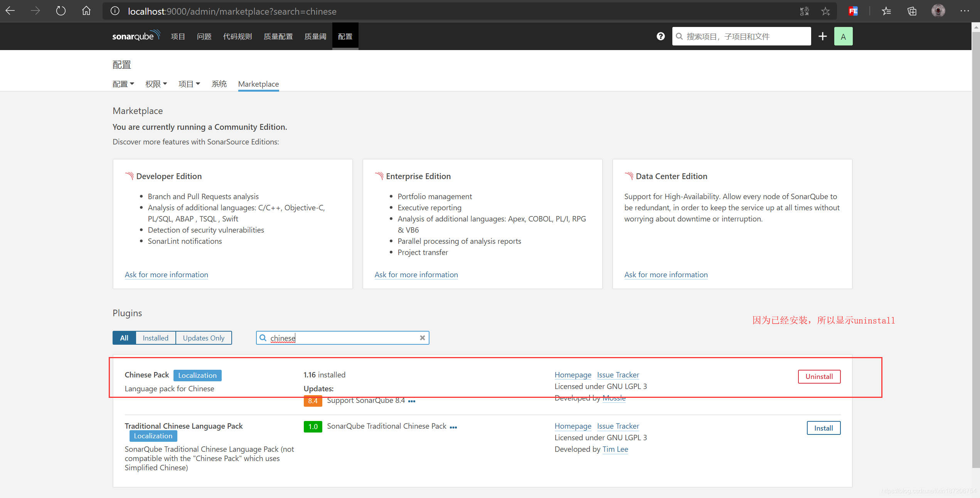This screenshot has height=498, width=980.
Task: Click the browser forward arrow
Action: 35,11
